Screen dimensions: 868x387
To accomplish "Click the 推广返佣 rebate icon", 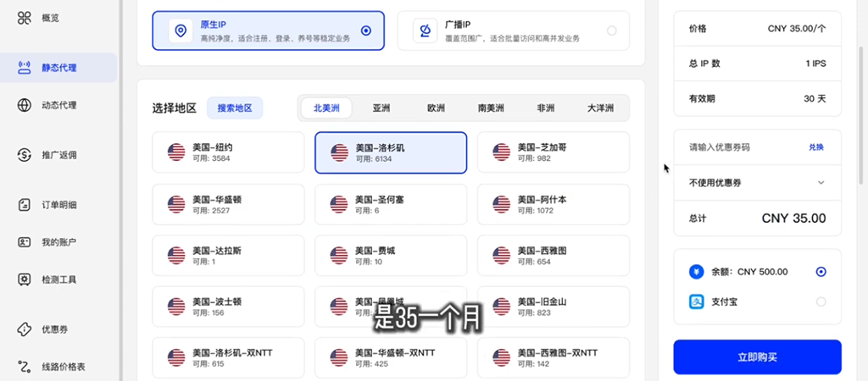I will [x=25, y=155].
